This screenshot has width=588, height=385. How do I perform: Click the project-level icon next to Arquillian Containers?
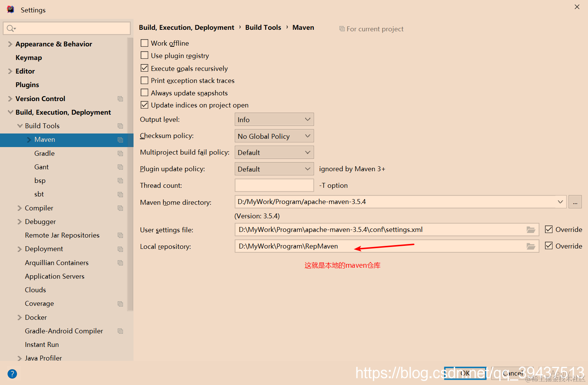click(120, 263)
